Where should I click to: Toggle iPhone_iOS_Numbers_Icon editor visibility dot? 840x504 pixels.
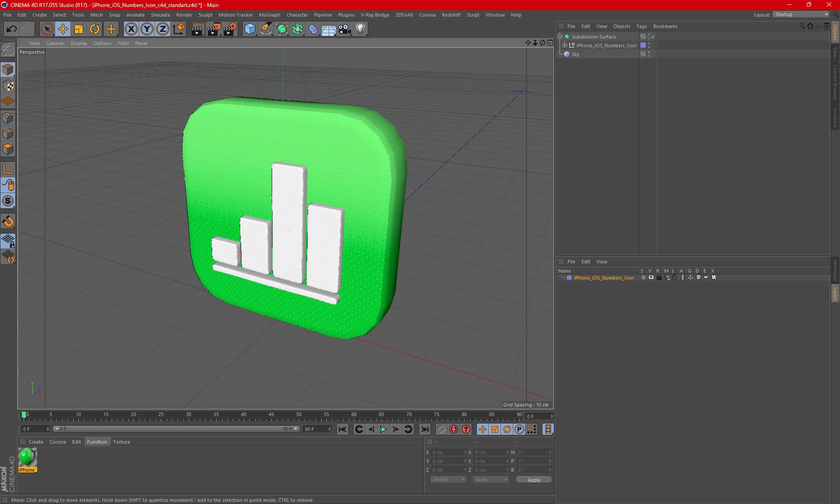(x=649, y=44)
